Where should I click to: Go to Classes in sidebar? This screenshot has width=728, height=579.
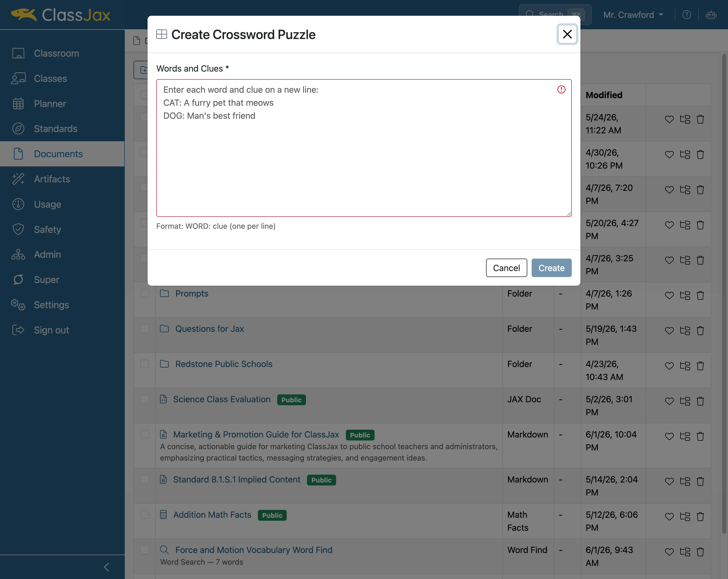pos(62,78)
